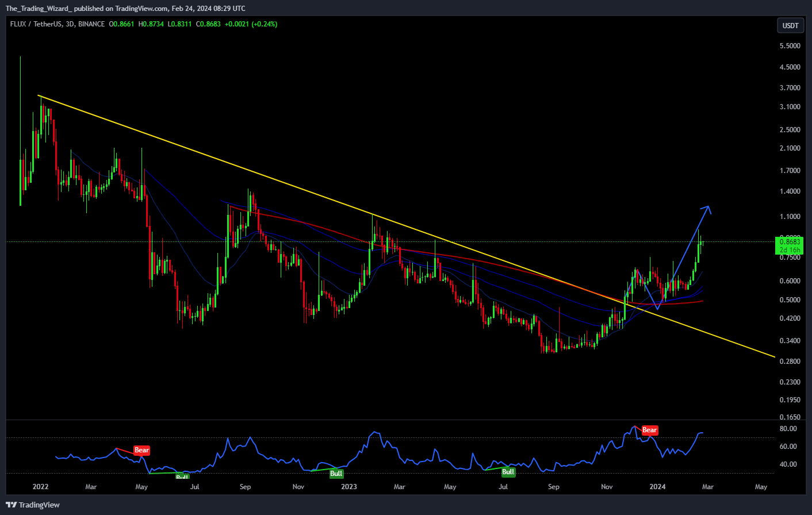Click the 0.3400 price axis label
This screenshot has width=812, height=515.
790,341
